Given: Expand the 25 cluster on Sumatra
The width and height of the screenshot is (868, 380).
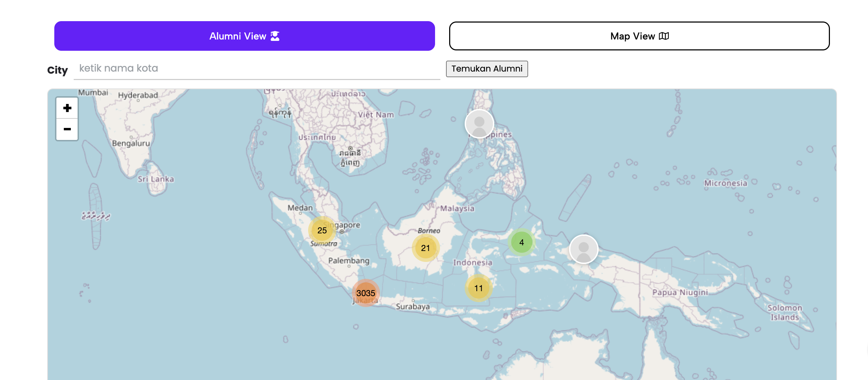Looking at the screenshot, I should [322, 230].
